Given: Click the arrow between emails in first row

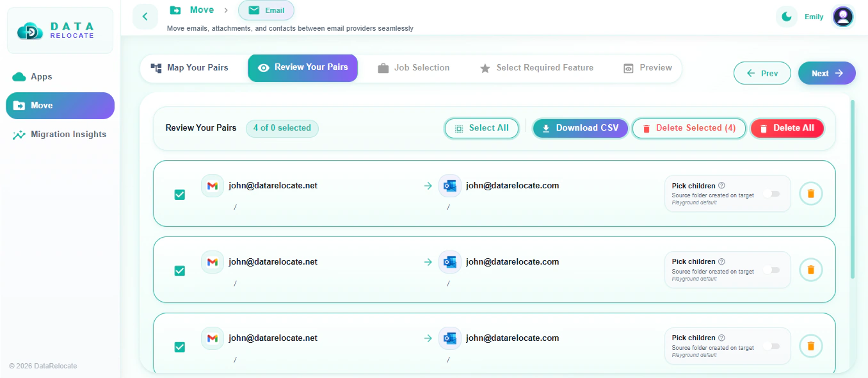Looking at the screenshot, I should pyautogui.click(x=428, y=186).
